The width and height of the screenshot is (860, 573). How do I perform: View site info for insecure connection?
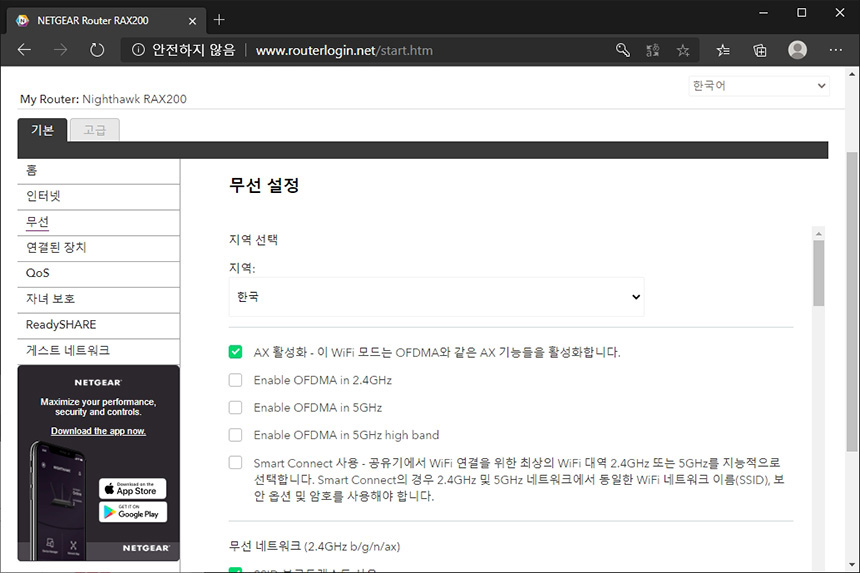click(x=138, y=50)
